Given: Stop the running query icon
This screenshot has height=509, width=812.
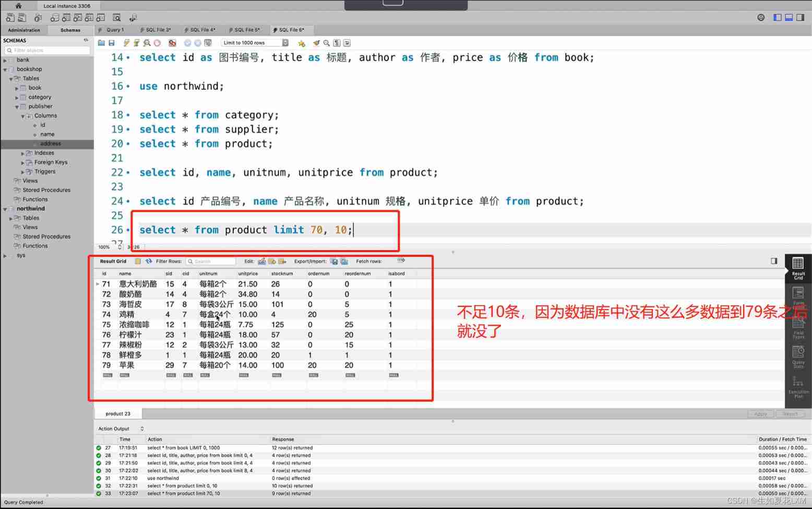Looking at the screenshot, I should click(x=157, y=43).
